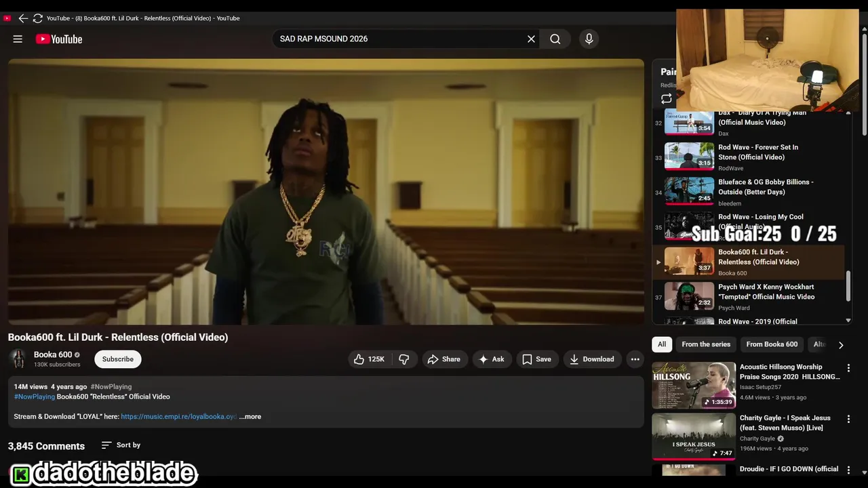
Task: Select current Booka600 Relentless playlist item
Action: (x=749, y=262)
